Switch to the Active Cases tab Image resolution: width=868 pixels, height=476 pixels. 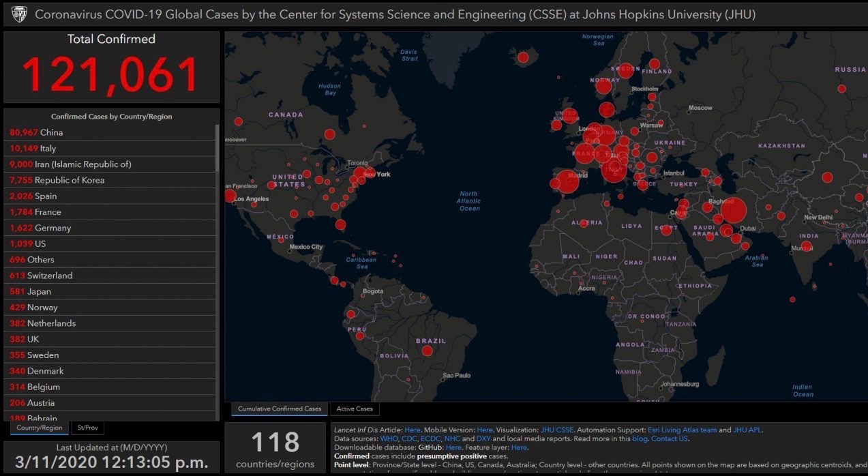click(355, 409)
